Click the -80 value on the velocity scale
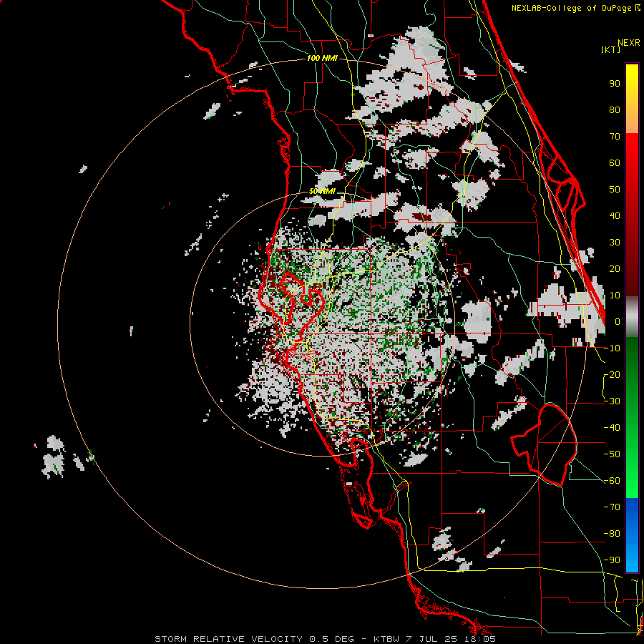The image size is (644, 644). coord(612,534)
